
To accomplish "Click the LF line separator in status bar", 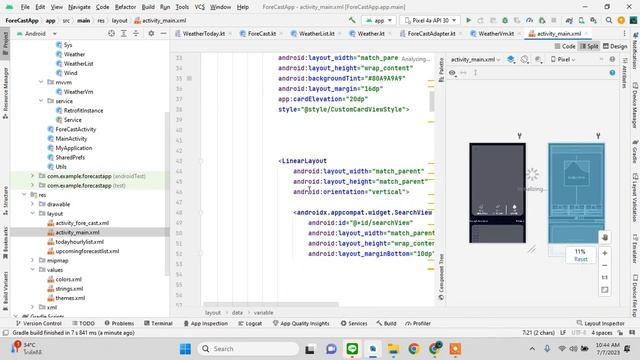I will (563, 333).
